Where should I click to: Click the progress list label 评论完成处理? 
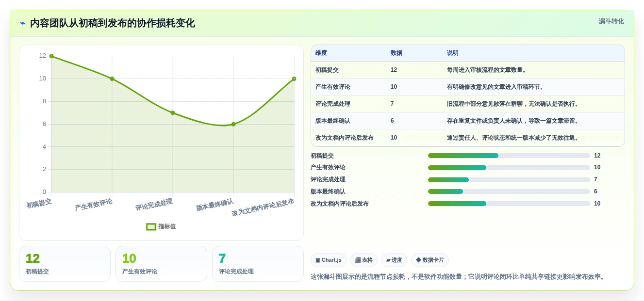tap(328, 179)
